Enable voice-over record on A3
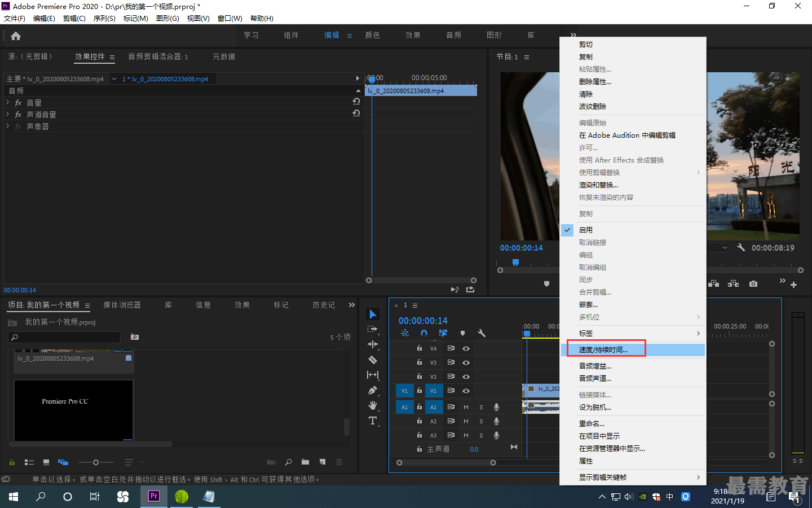Image resolution: width=812 pixels, height=508 pixels. click(497, 435)
